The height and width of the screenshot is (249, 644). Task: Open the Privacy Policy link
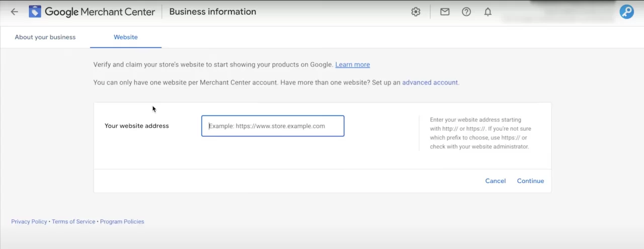point(29,222)
